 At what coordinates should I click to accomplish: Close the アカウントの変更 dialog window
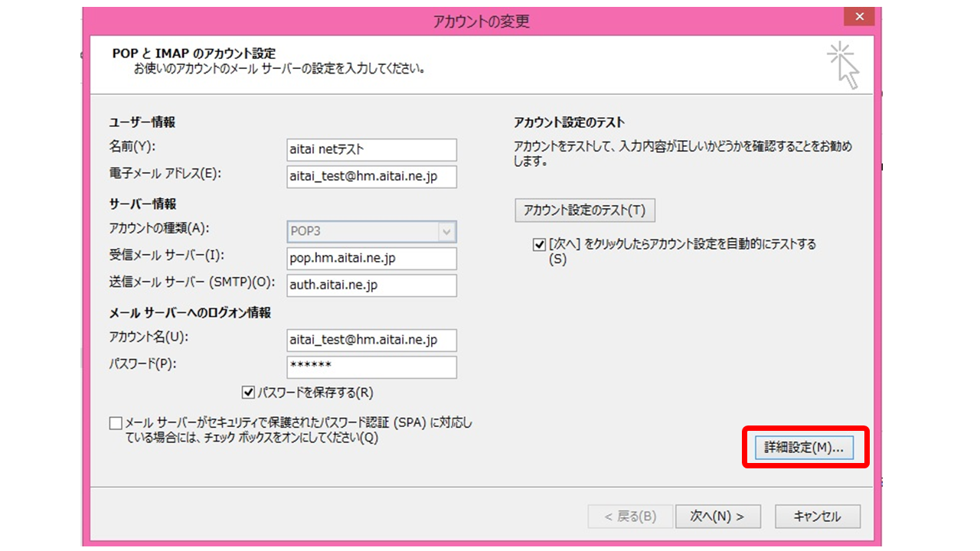pyautogui.click(x=860, y=17)
